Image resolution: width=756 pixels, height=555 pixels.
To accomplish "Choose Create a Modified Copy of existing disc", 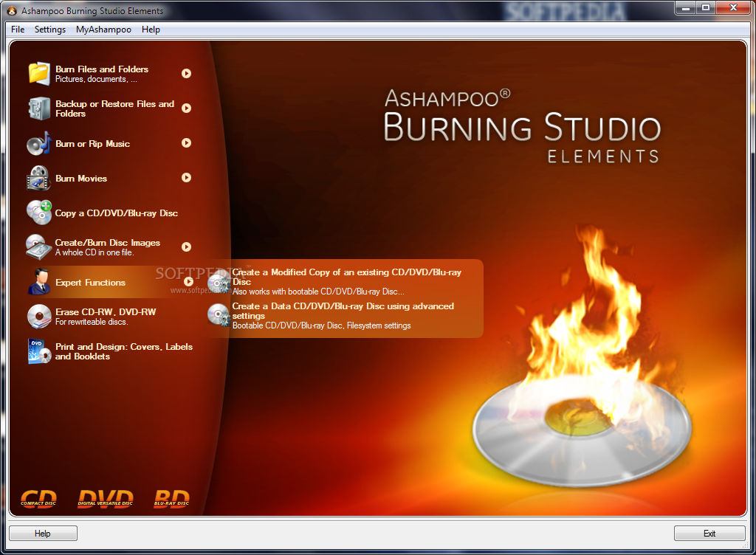I will coord(347,282).
